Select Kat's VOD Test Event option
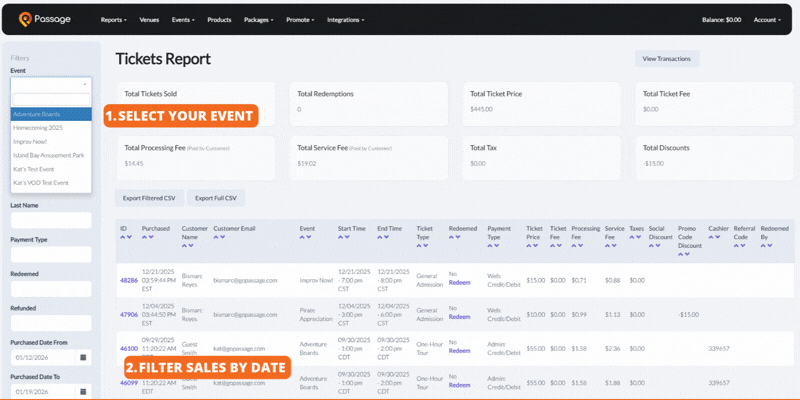This screenshot has width=800, height=400. (x=51, y=183)
